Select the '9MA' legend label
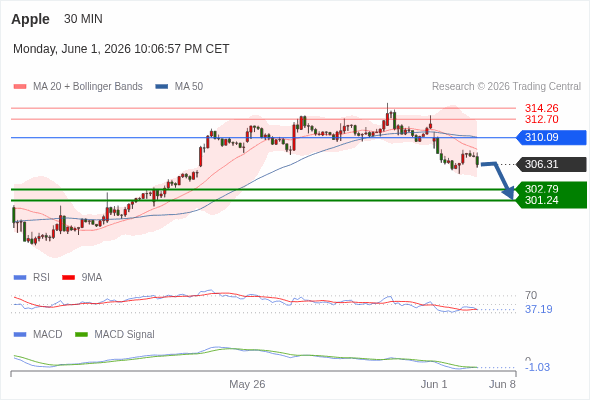 [92, 278]
